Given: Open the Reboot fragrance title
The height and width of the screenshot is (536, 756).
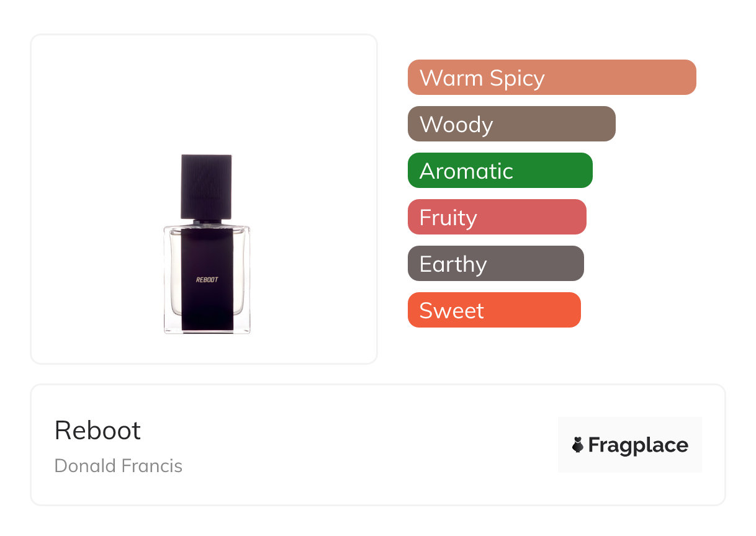Looking at the screenshot, I should (98, 431).
